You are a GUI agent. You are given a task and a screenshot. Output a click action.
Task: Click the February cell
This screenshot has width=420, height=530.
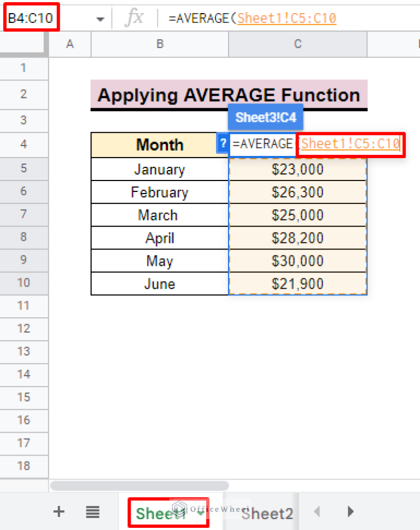tap(160, 193)
